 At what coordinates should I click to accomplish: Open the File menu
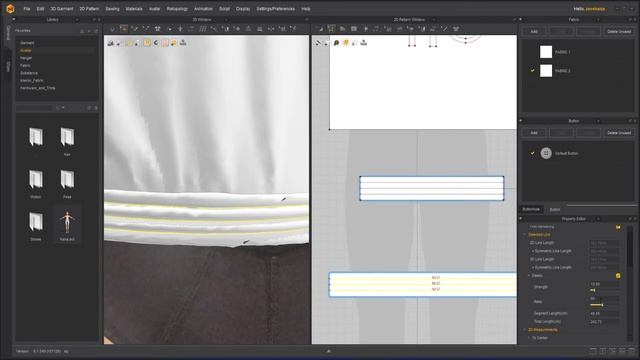click(x=27, y=9)
